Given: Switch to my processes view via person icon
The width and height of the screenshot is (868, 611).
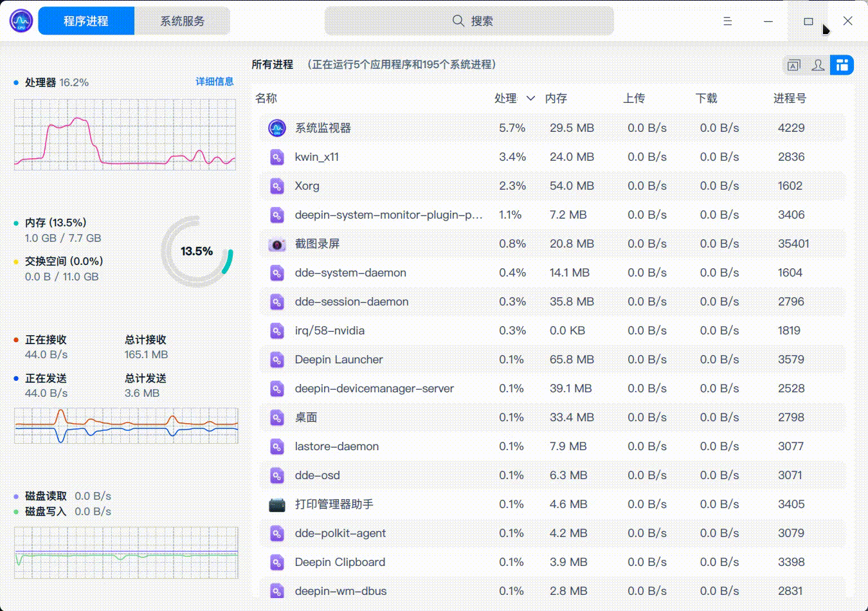Looking at the screenshot, I should coord(817,65).
